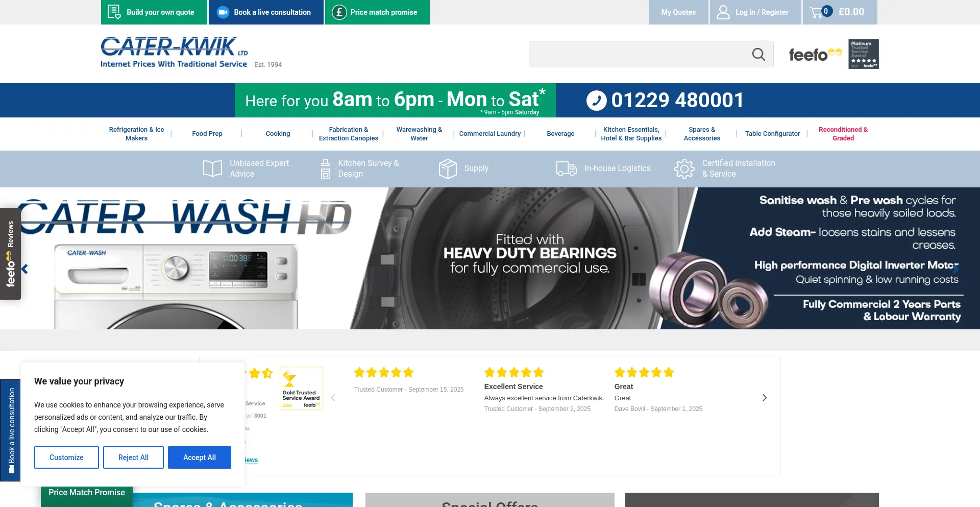Go to previous banner slide arrow
Viewport: 980px width, 507px height.
click(24, 269)
